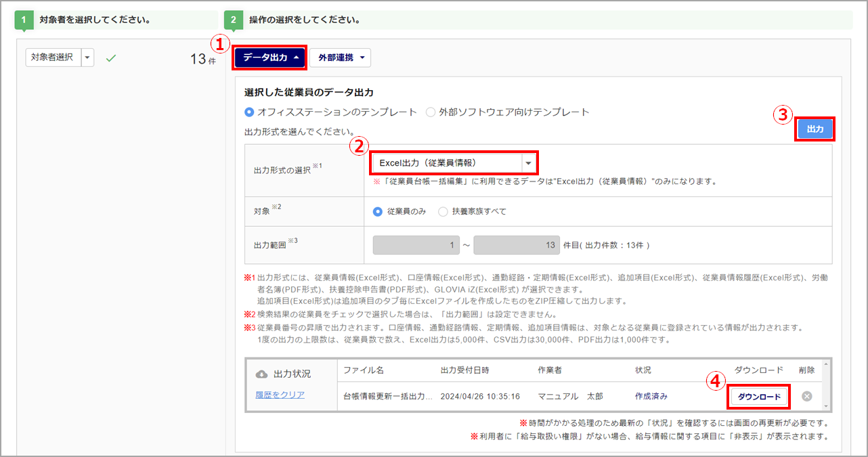Screen dimensions: 868x457
Task: Click the output range start field showing 1
Action: pos(417,245)
